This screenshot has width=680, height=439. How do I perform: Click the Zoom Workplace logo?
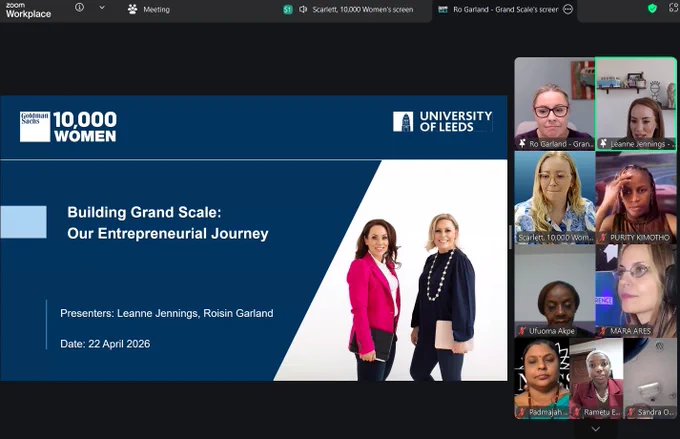(x=28, y=10)
